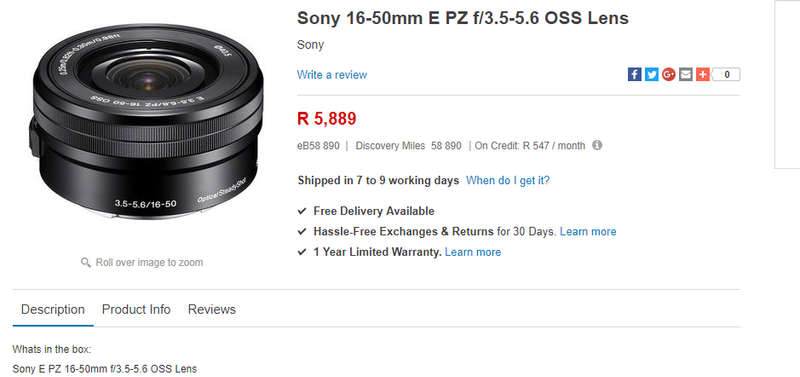Share the lens on Facebook
The image size is (800, 377).
[x=634, y=74]
